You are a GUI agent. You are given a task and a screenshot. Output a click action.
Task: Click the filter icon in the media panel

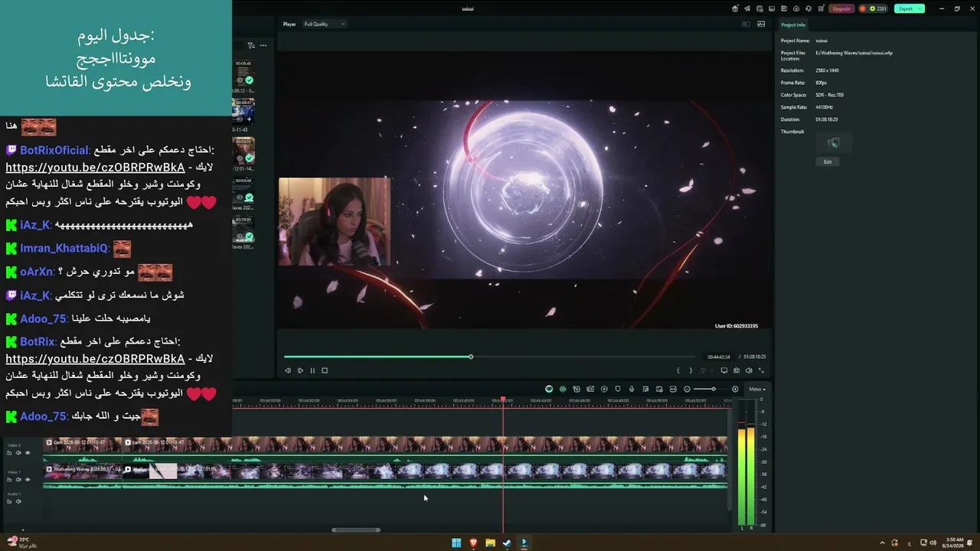tap(250, 45)
